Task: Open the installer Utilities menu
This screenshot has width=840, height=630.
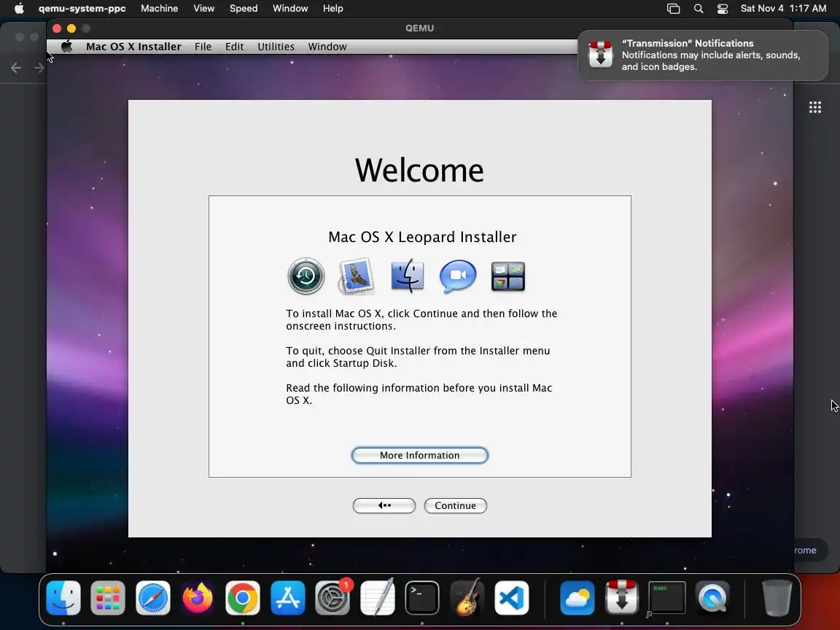Action: (276, 47)
